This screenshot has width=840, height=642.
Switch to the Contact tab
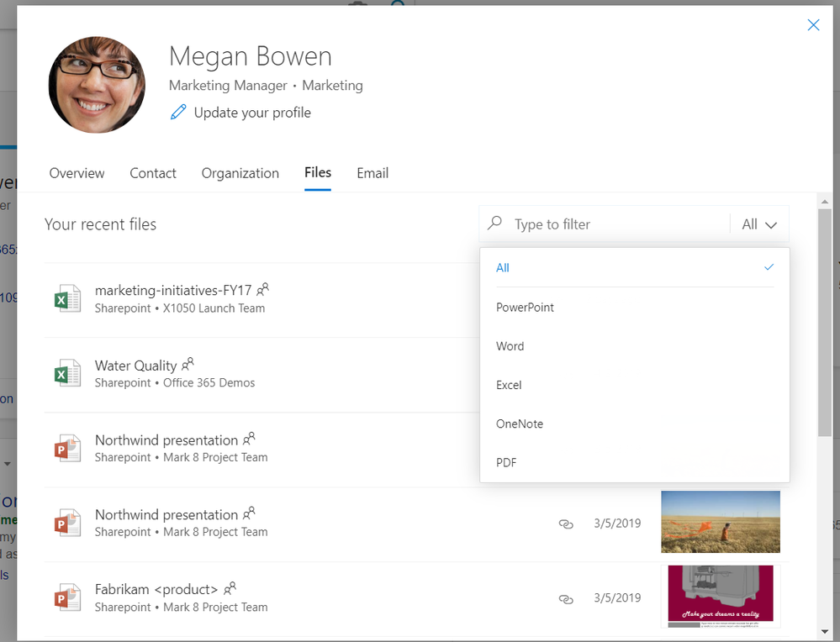click(153, 173)
